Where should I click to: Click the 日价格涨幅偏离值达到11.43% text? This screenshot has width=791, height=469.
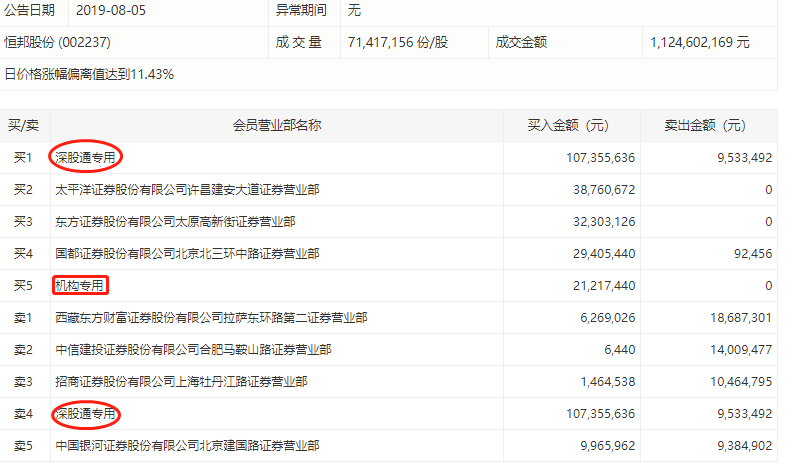pos(89,74)
